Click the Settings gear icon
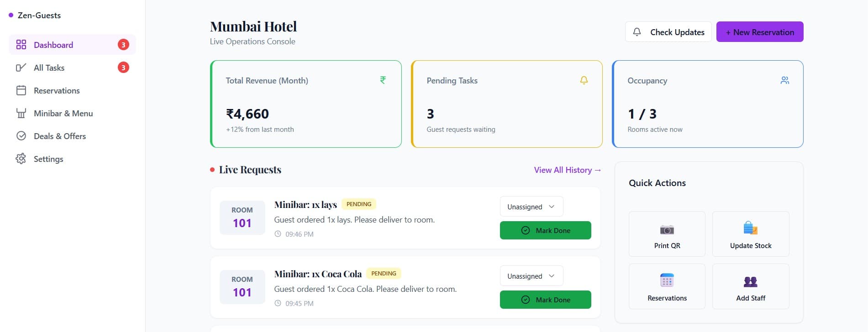Viewport: 868px width, 332px height. click(21, 158)
